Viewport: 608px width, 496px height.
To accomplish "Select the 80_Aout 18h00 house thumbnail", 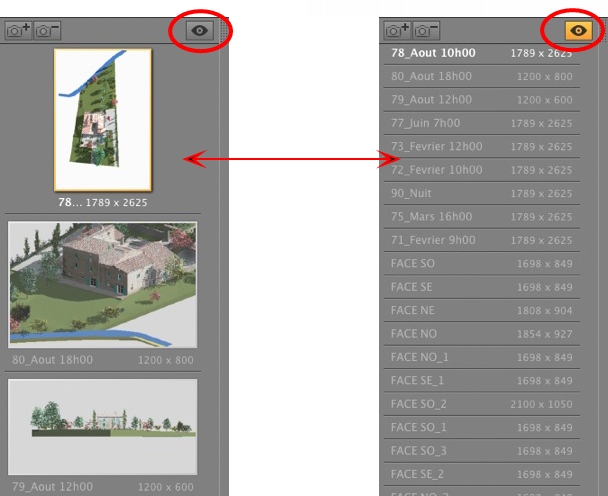I will pos(102,284).
